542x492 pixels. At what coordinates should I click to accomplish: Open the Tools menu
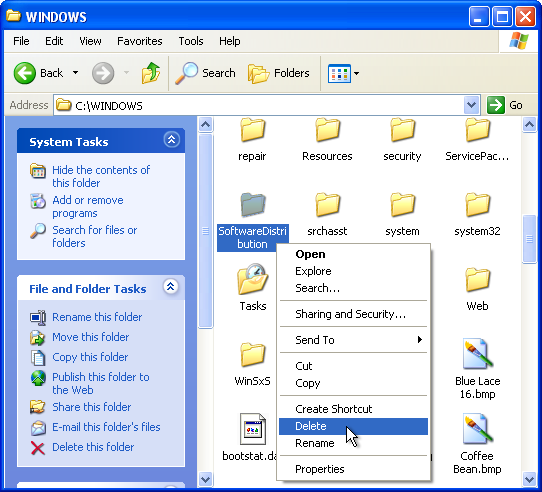pos(191,41)
